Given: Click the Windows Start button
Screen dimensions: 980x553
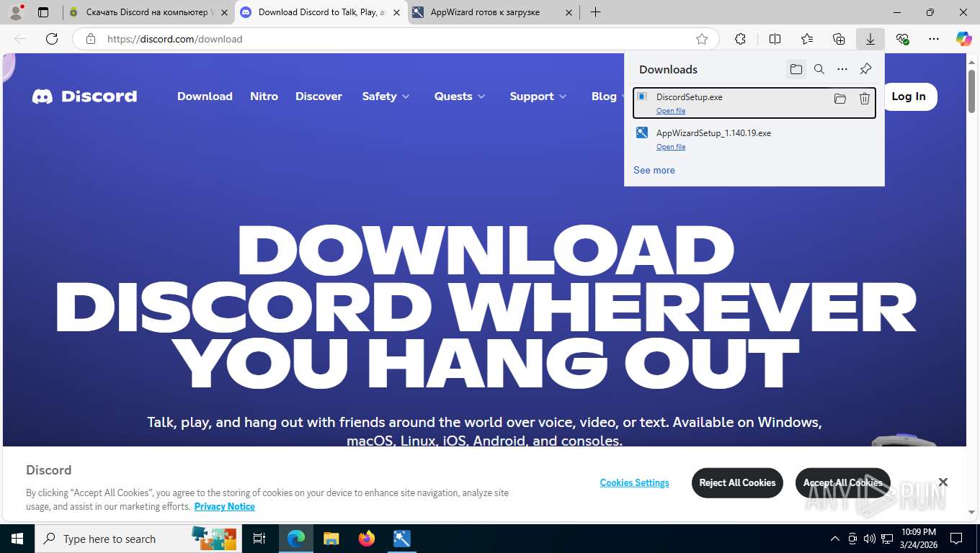Looking at the screenshot, I should pos(17,539).
